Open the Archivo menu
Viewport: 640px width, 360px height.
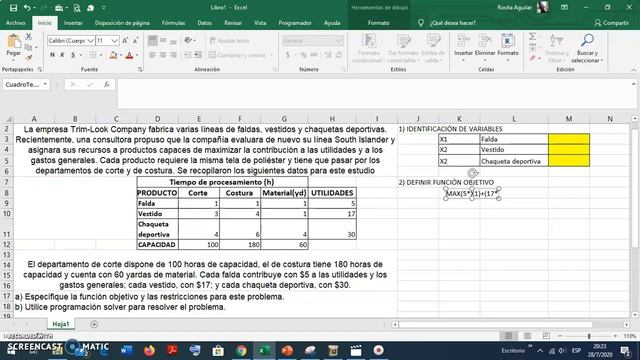[x=16, y=23]
